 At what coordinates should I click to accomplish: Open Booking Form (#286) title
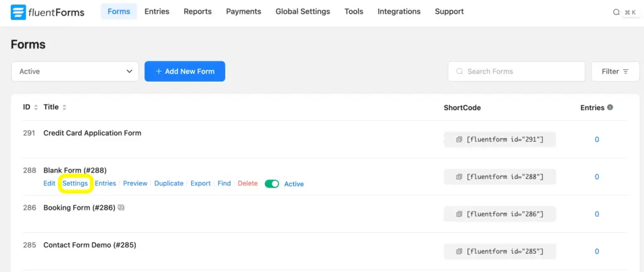click(79, 208)
